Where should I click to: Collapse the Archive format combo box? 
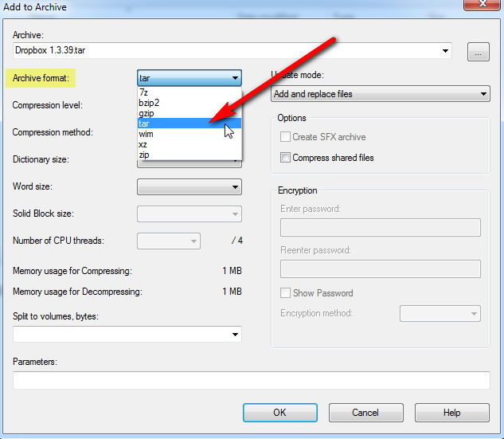(x=189, y=78)
